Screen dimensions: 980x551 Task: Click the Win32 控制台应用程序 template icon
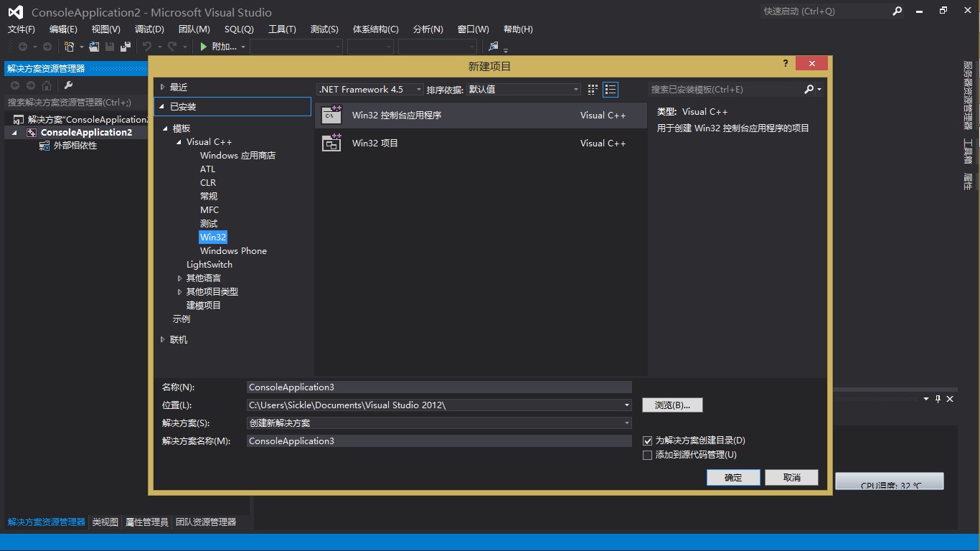pyautogui.click(x=331, y=116)
